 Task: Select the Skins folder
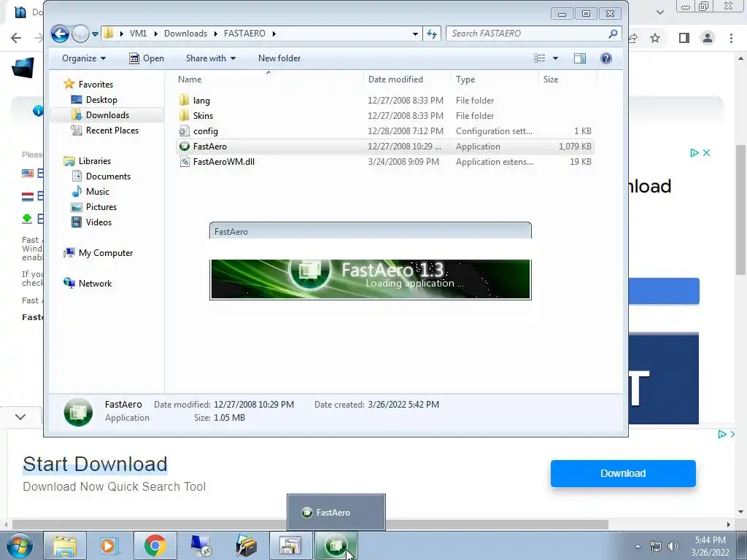click(x=385, y=116)
